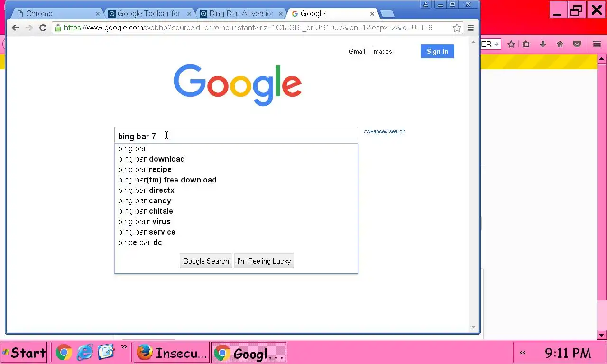607x364 pixels.
Task: Click Firefox search go arrow
Action: pyautogui.click(x=497, y=44)
